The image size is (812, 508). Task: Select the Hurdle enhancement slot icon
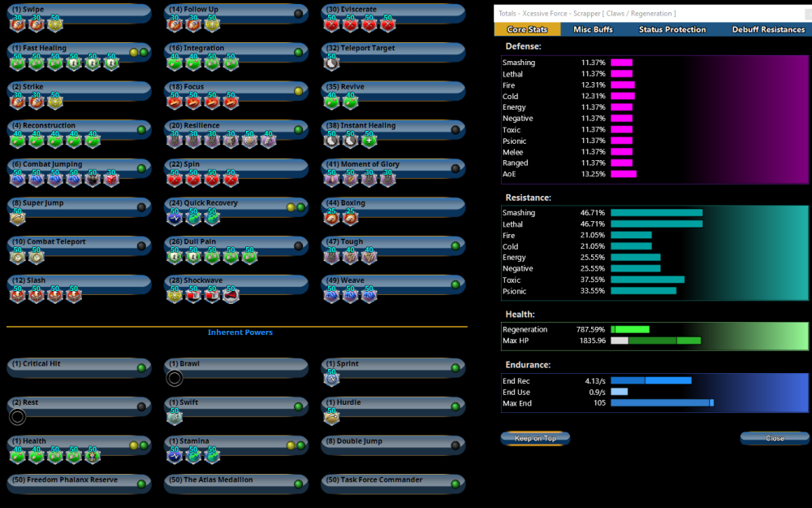pos(331,417)
